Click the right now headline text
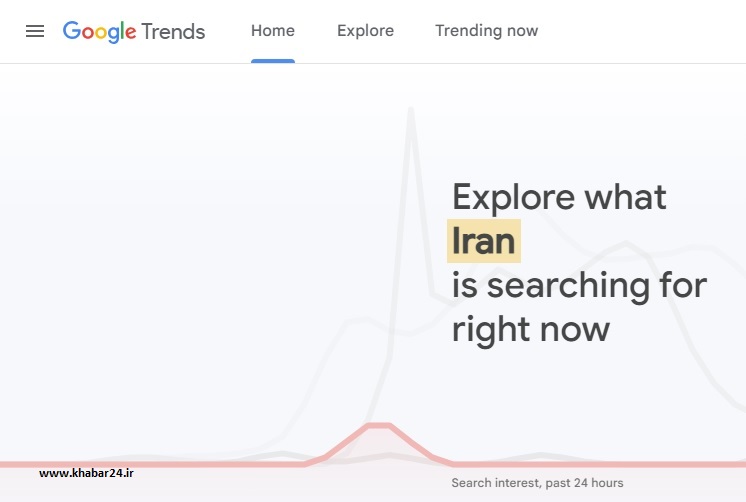The image size is (746, 502). (x=530, y=329)
